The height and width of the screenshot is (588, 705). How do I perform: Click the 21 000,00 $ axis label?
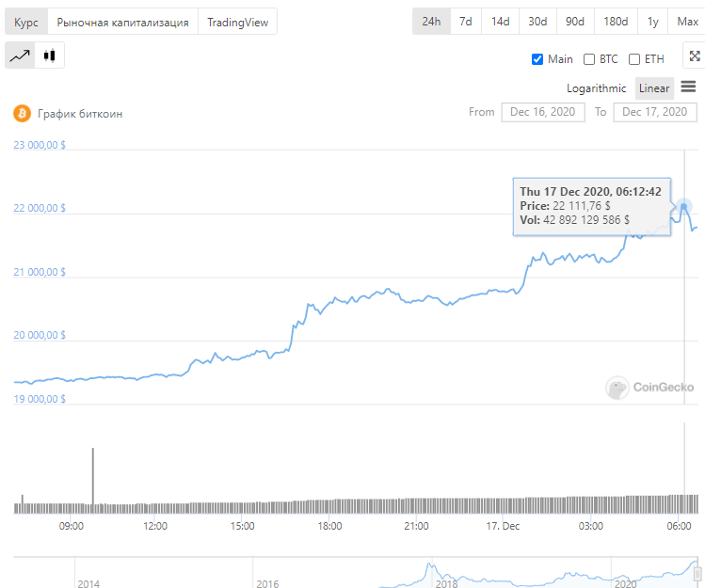pyautogui.click(x=40, y=272)
